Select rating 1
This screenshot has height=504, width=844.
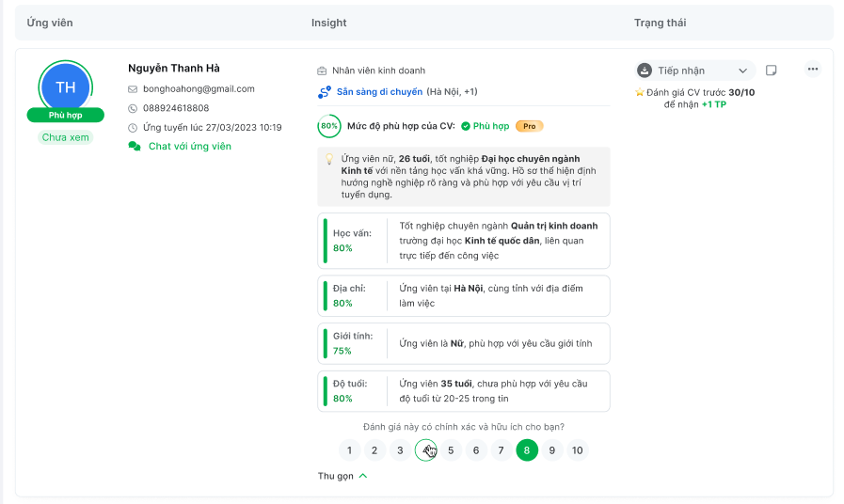tap(349, 450)
